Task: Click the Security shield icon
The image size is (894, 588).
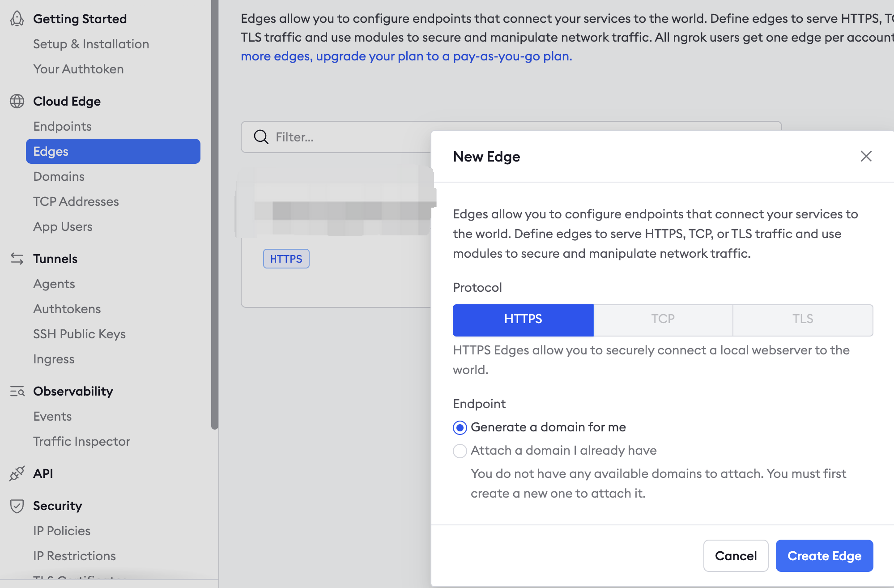Action: click(x=17, y=506)
